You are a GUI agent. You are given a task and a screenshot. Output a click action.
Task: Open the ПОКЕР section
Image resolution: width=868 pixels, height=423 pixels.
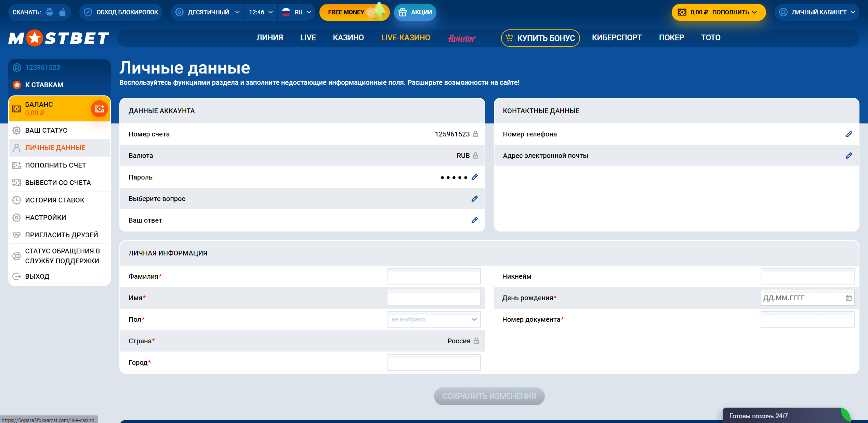[671, 38]
